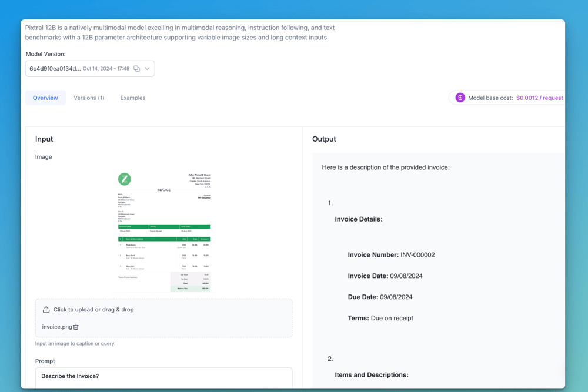The width and height of the screenshot is (588, 392).
Task: Click the purple dollar cost icon
Action: coord(460,98)
